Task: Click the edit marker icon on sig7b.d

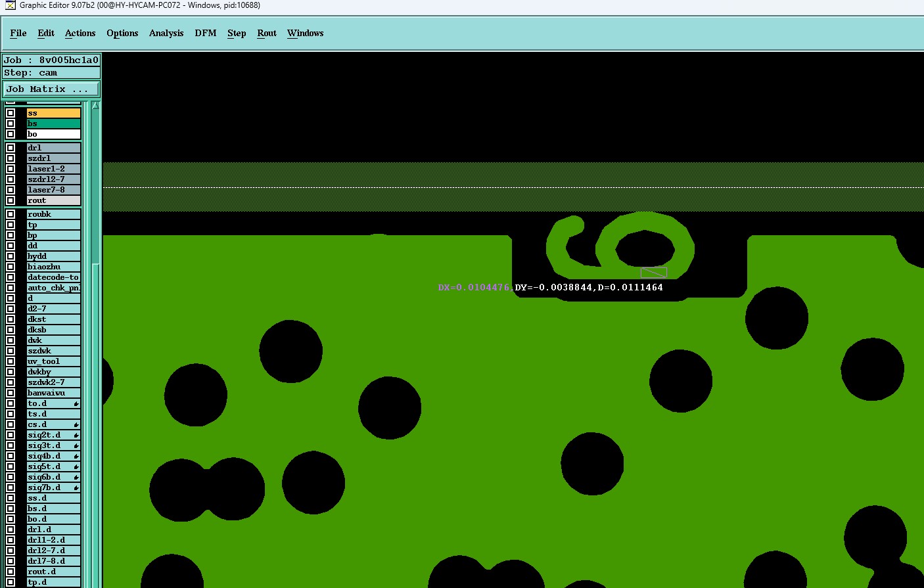Action: [76, 487]
